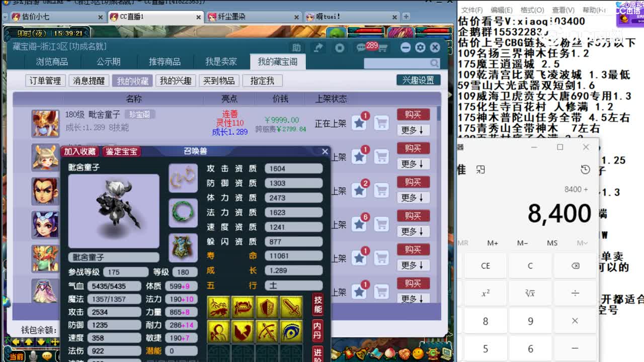Click the flexed arm skill icon
Viewport: 644px width, 362px height.
243,332
